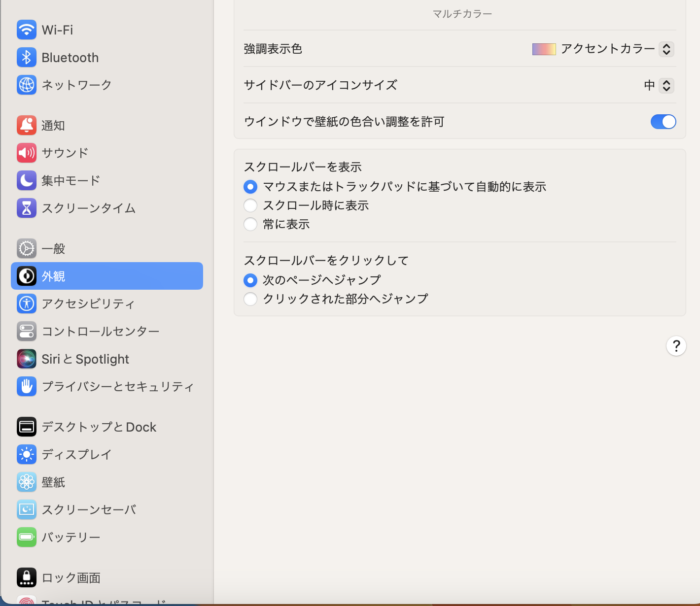Viewport: 700px width, 606px height.
Task: Click the 壁紙 flower icon
Action: 27,482
